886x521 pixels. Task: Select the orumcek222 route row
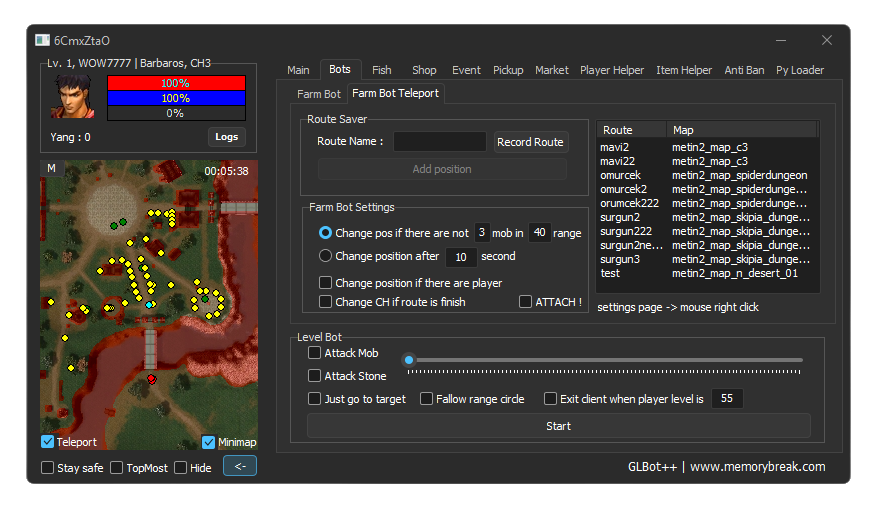pos(707,203)
